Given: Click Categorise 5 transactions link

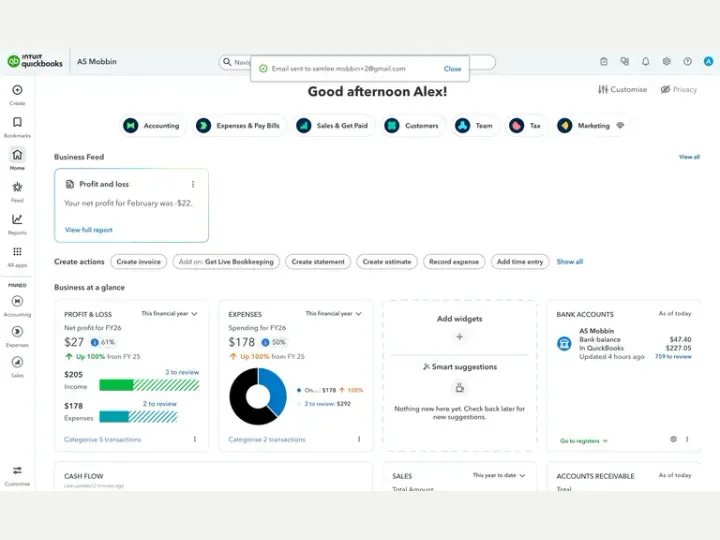Looking at the screenshot, I should pyautogui.click(x=103, y=439).
